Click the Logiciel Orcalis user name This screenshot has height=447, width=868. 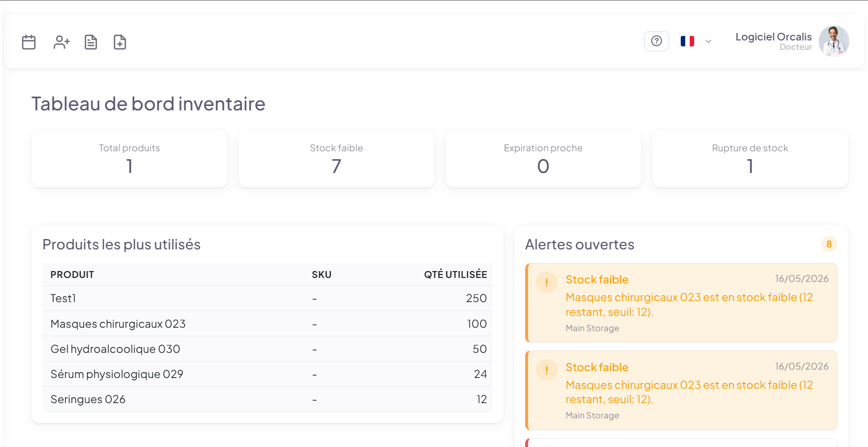pos(773,37)
